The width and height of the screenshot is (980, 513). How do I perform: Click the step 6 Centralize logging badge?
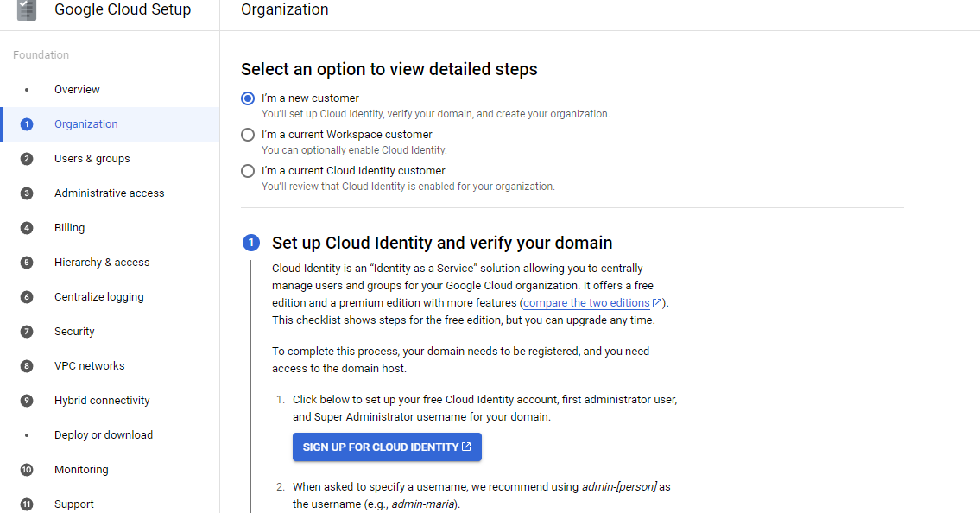(27, 297)
